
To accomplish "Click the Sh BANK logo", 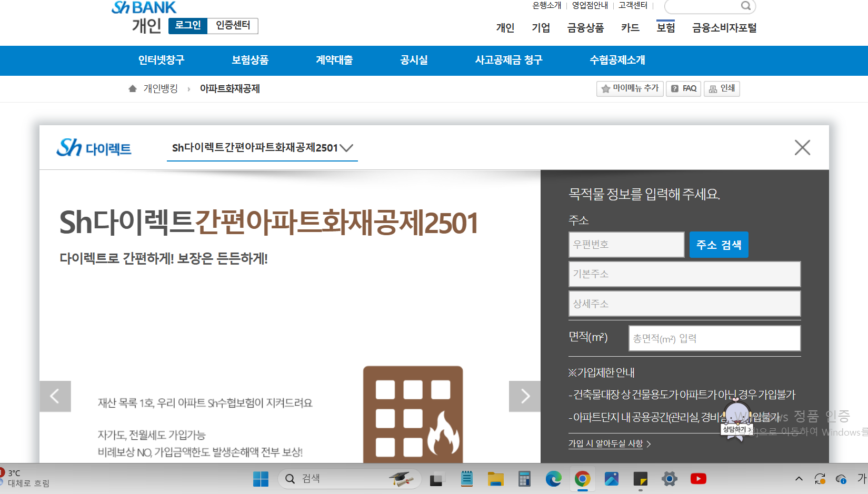I will coord(144,7).
